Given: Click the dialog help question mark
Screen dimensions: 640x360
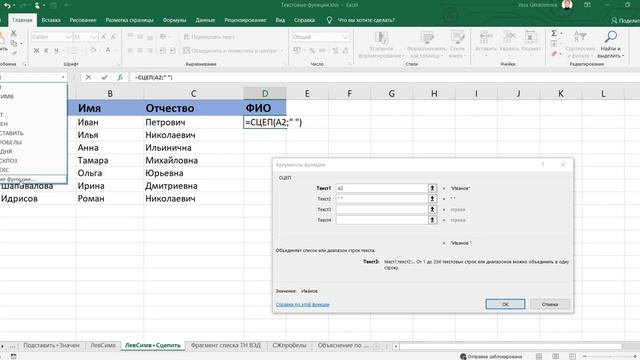Looking at the screenshot, I should point(542,164).
